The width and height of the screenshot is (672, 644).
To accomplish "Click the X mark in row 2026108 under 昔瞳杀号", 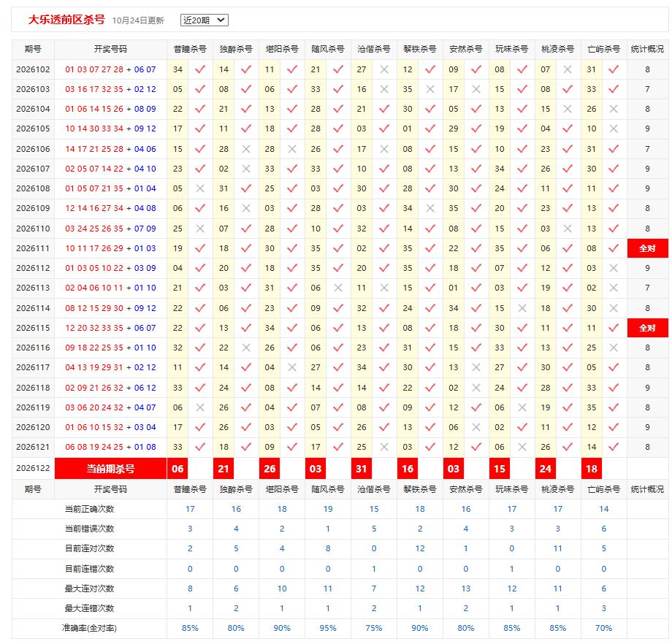I will (x=199, y=188).
